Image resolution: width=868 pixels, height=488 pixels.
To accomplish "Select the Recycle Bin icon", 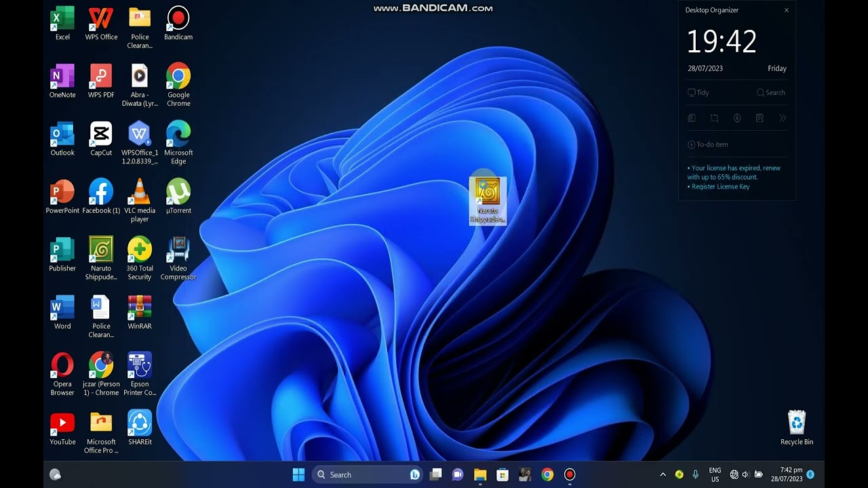I will click(797, 428).
